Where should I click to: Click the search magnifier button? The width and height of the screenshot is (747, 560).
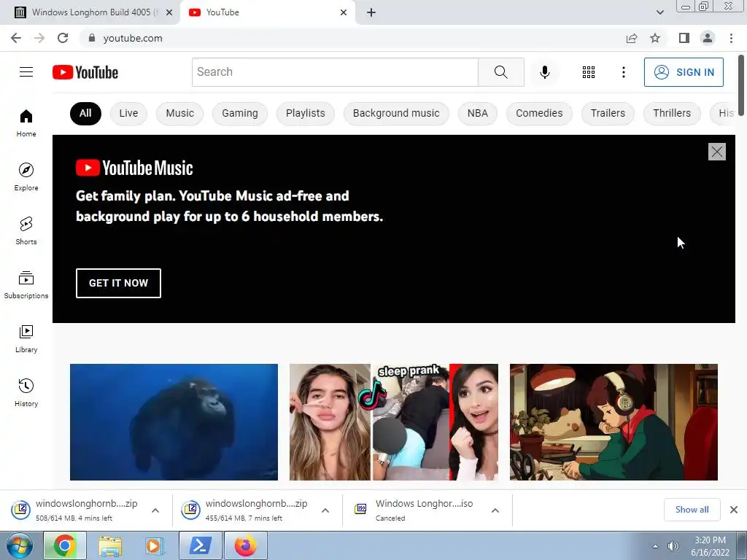500,72
